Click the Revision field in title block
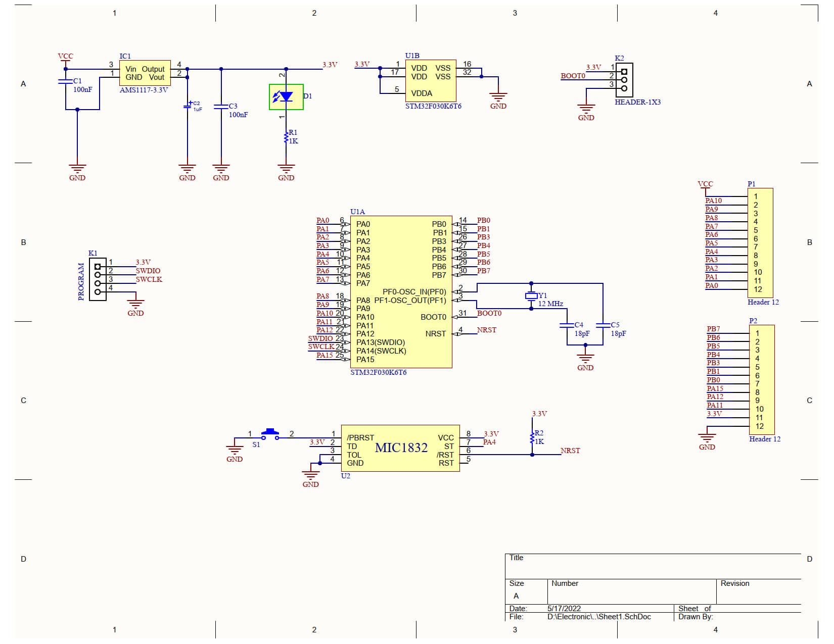This screenshot has width=834, height=644. (759, 591)
